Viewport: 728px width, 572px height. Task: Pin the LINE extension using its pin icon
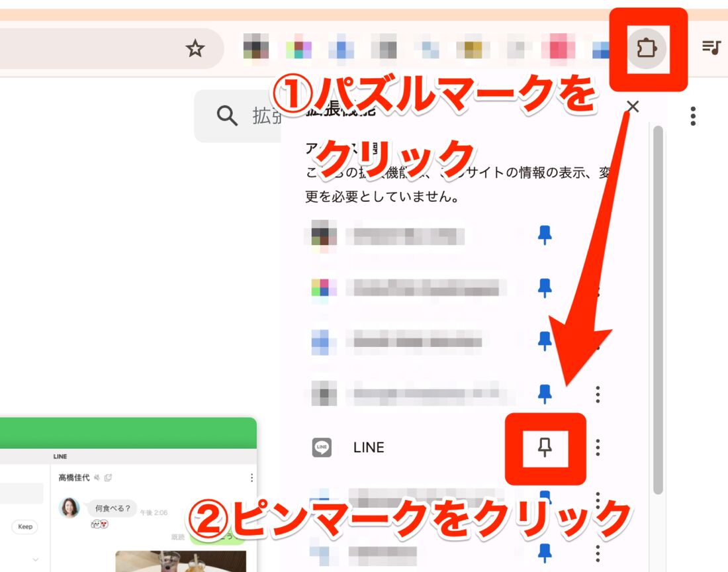pyautogui.click(x=544, y=448)
